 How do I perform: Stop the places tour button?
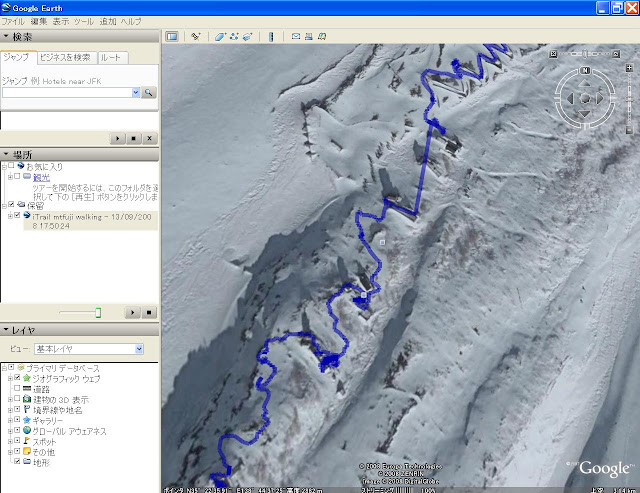coord(149,313)
